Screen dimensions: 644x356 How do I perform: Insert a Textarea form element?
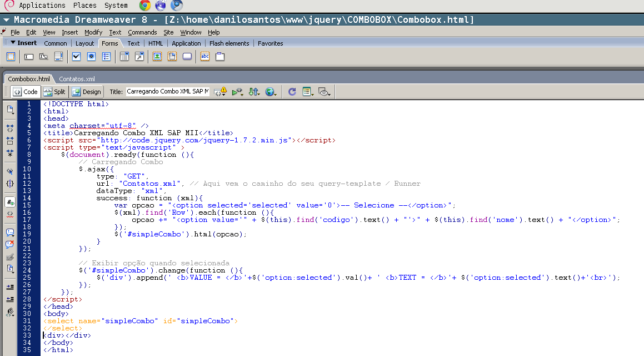[59, 56]
